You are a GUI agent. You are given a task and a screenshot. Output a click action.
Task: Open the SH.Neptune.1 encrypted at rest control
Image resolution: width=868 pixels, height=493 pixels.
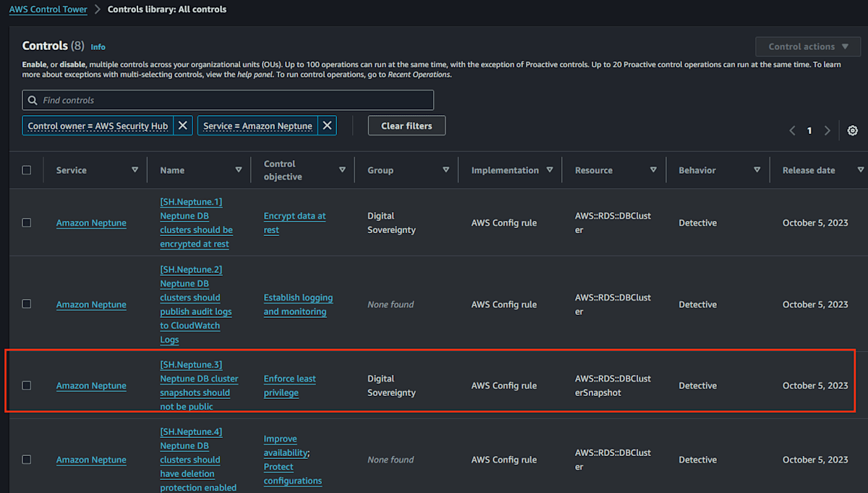point(196,223)
